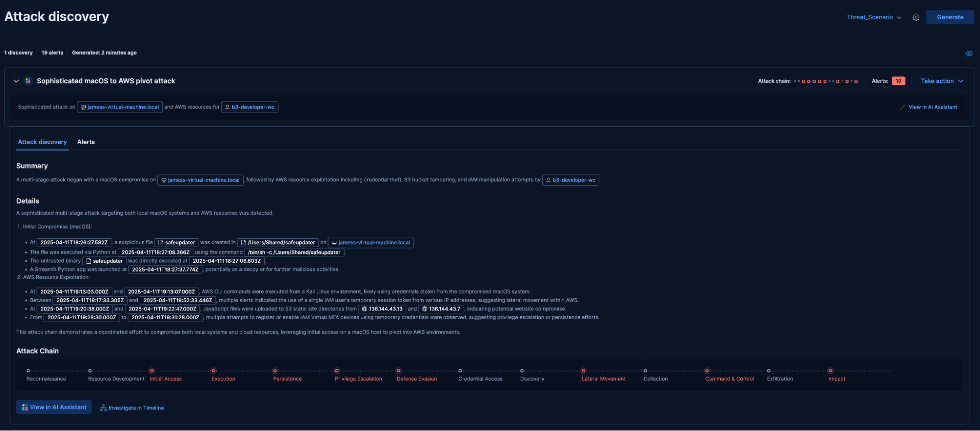
Task: Click the Initial Access attack chain marker
Action: click(151, 371)
